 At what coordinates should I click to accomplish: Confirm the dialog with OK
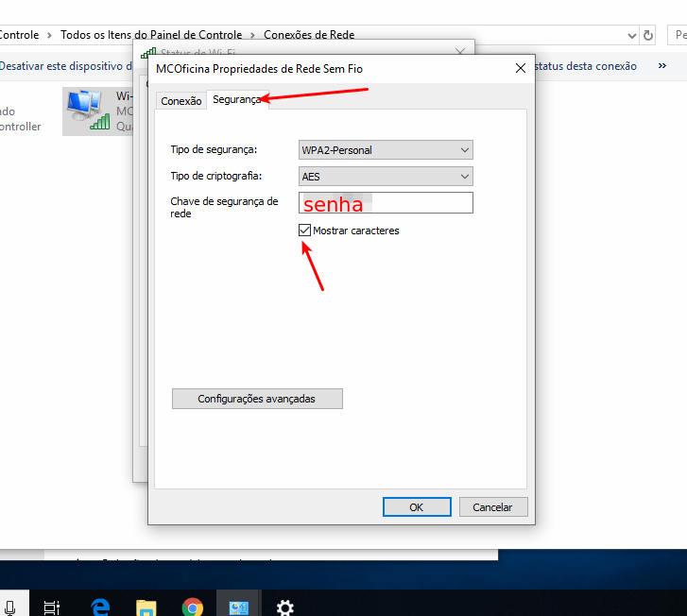point(417,507)
